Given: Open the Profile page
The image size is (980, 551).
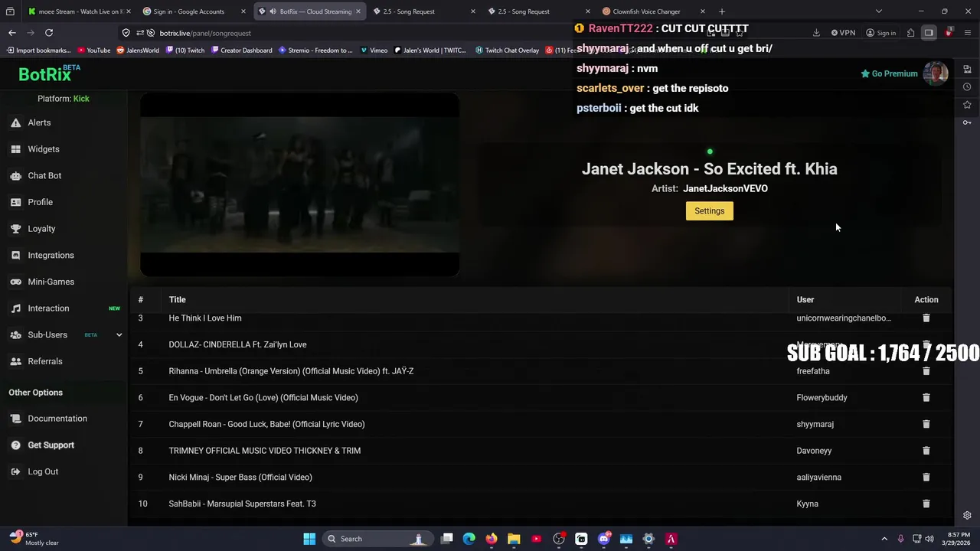Looking at the screenshot, I should [40, 202].
